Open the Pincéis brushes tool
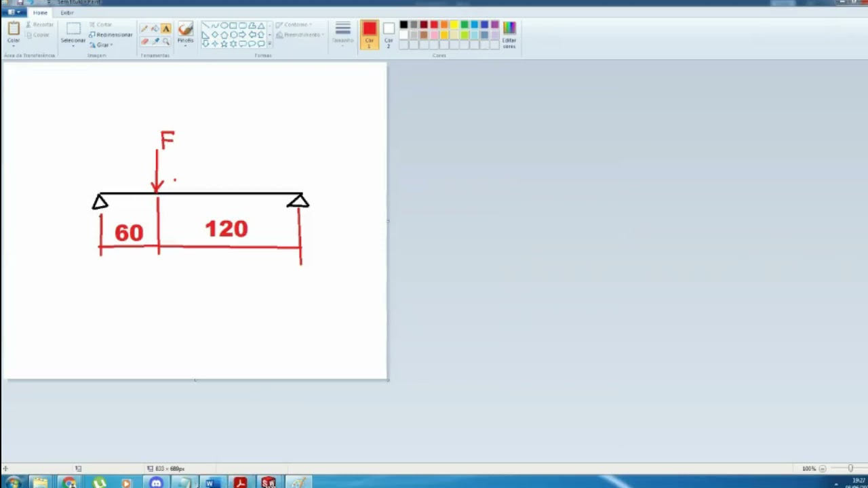The height and width of the screenshot is (488, 868). coord(185,33)
